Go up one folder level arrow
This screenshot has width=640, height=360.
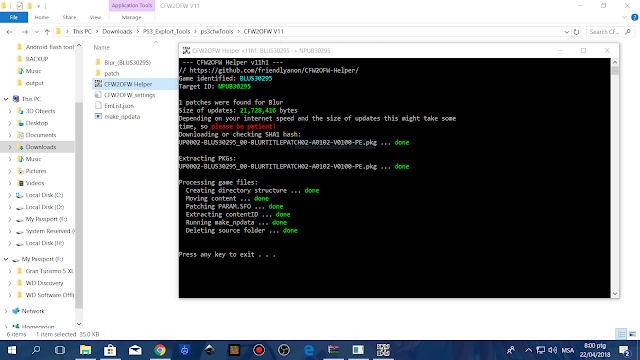pyautogui.click(x=47, y=32)
